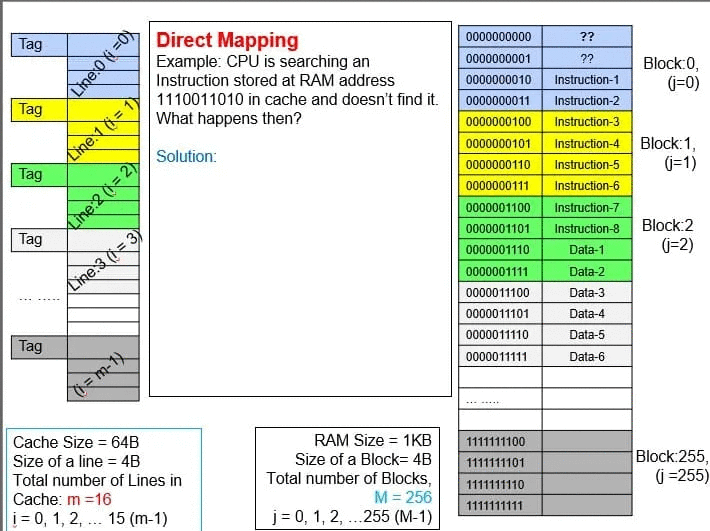Select the Instruction-3 cell

pos(587,122)
